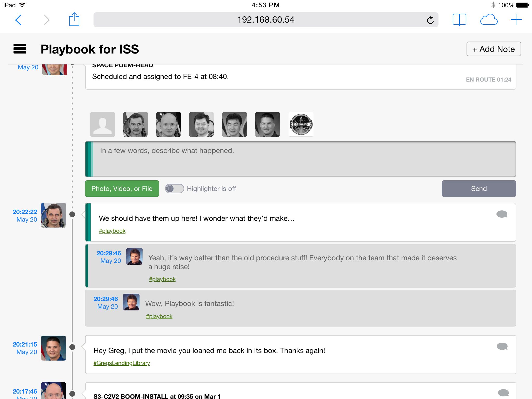This screenshot has width=532, height=399.
Task: Open the Playbook hamburger menu
Action: (20, 49)
